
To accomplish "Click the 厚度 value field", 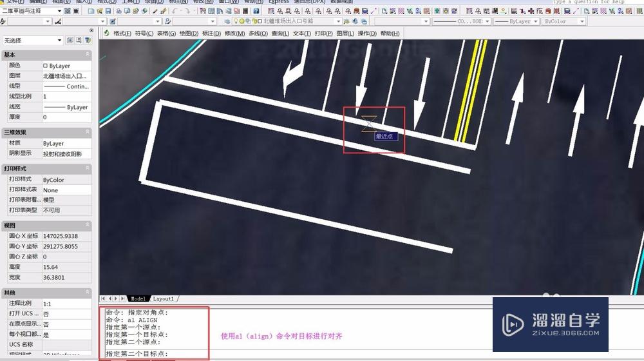I will click(66, 117).
